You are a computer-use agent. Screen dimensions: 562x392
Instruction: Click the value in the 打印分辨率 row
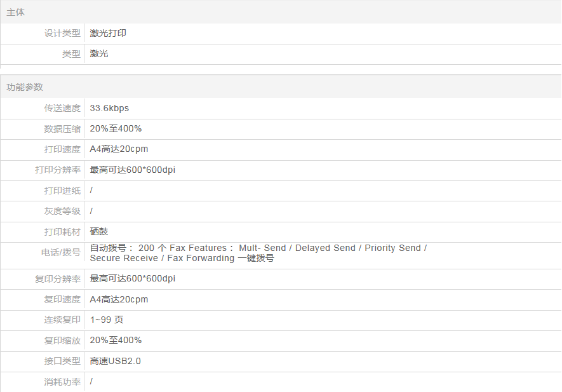(x=132, y=170)
